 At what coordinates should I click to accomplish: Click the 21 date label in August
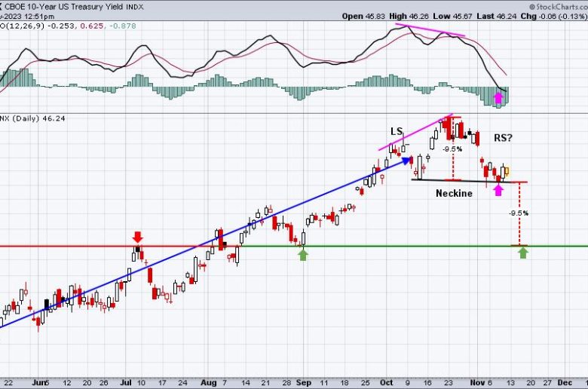pyautogui.click(x=265, y=383)
